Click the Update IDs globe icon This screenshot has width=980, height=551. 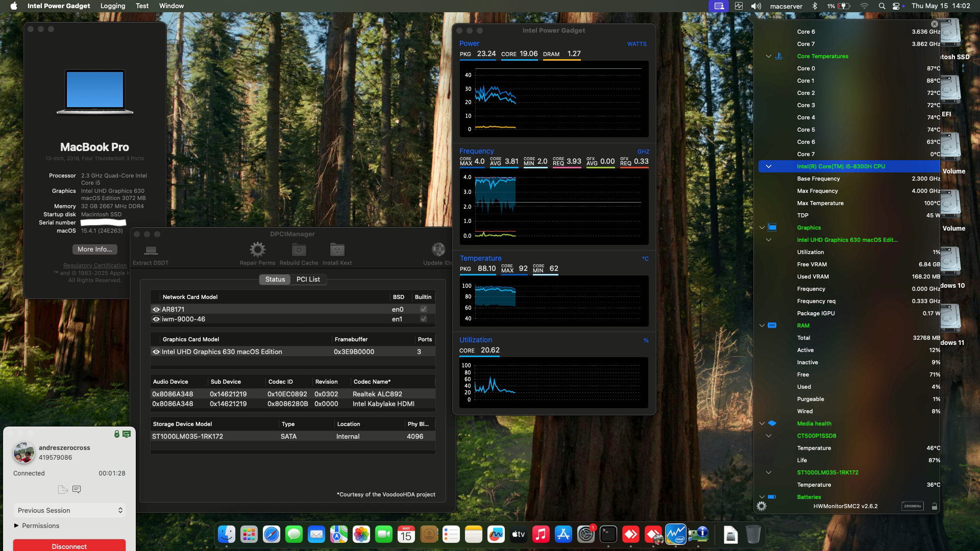pos(438,251)
